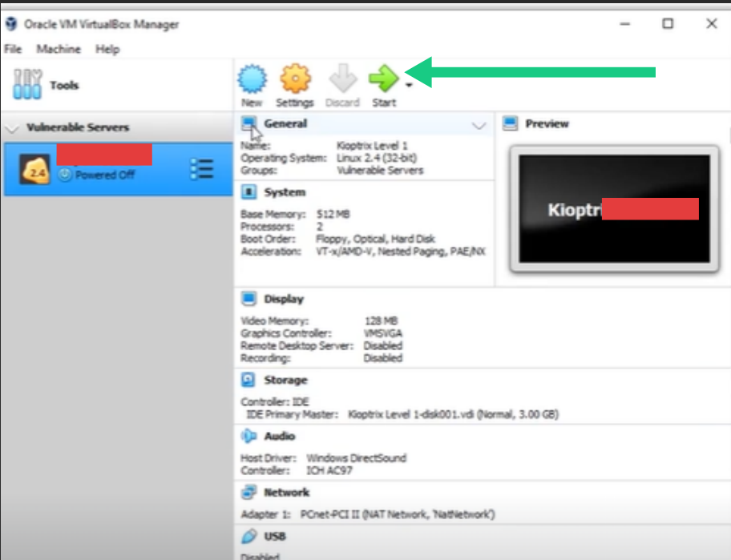The height and width of the screenshot is (560, 731).
Task: Click the Discard toolbar icon
Action: tap(343, 79)
